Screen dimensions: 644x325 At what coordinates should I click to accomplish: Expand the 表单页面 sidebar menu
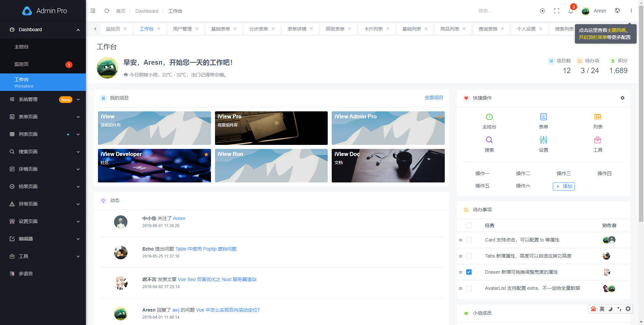tap(43, 117)
